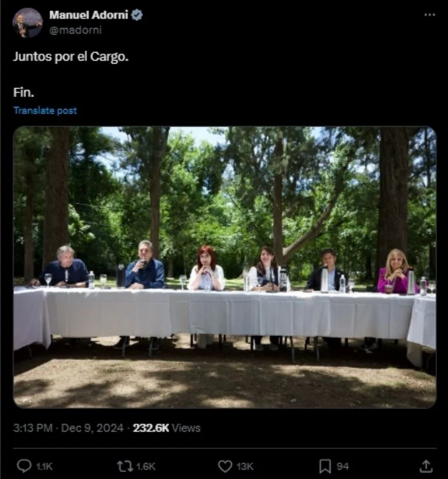448x479 pixels.
Task: Click the reply speech bubble icon
Action: [24, 466]
